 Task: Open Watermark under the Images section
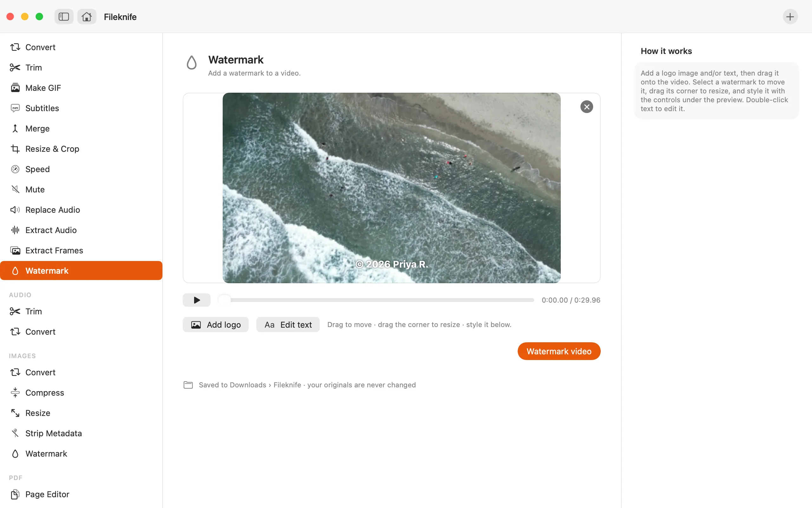point(81,454)
